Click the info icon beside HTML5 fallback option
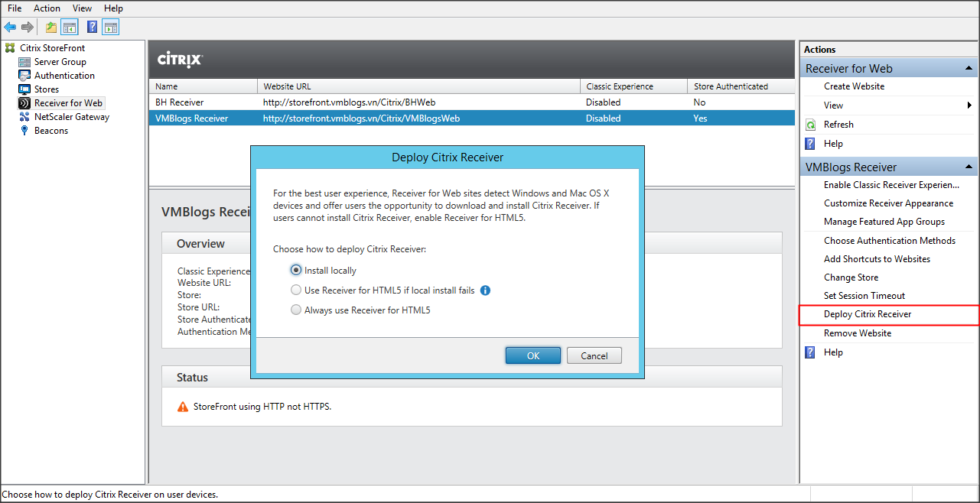This screenshot has height=503, width=980. 485,290
